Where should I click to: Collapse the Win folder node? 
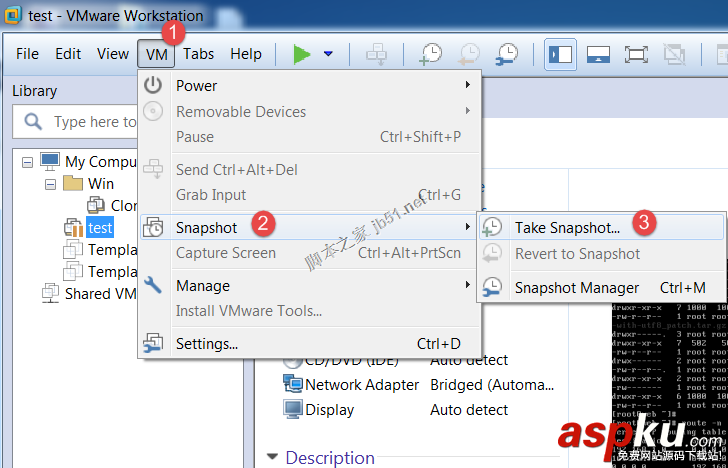point(50,184)
